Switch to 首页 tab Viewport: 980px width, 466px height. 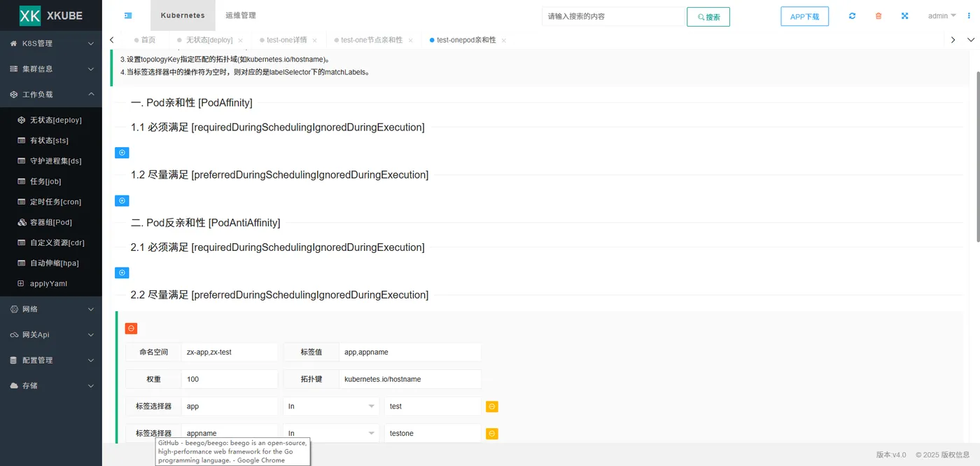point(145,40)
